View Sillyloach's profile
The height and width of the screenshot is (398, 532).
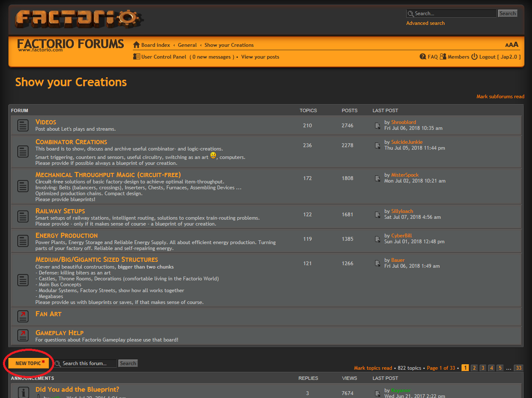click(x=402, y=211)
